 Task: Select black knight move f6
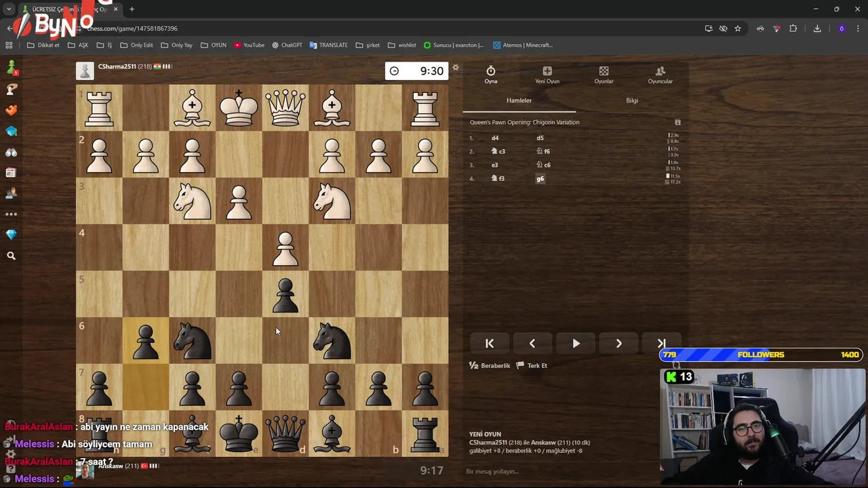(543, 151)
